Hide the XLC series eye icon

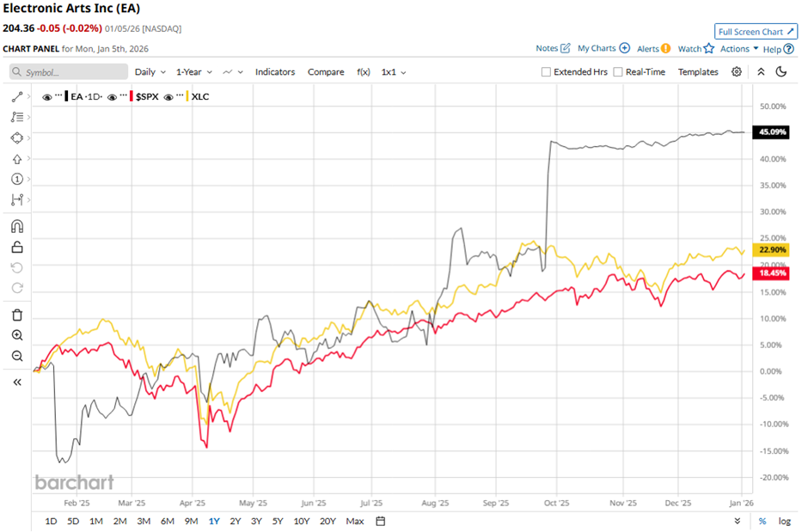click(x=168, y=97)
